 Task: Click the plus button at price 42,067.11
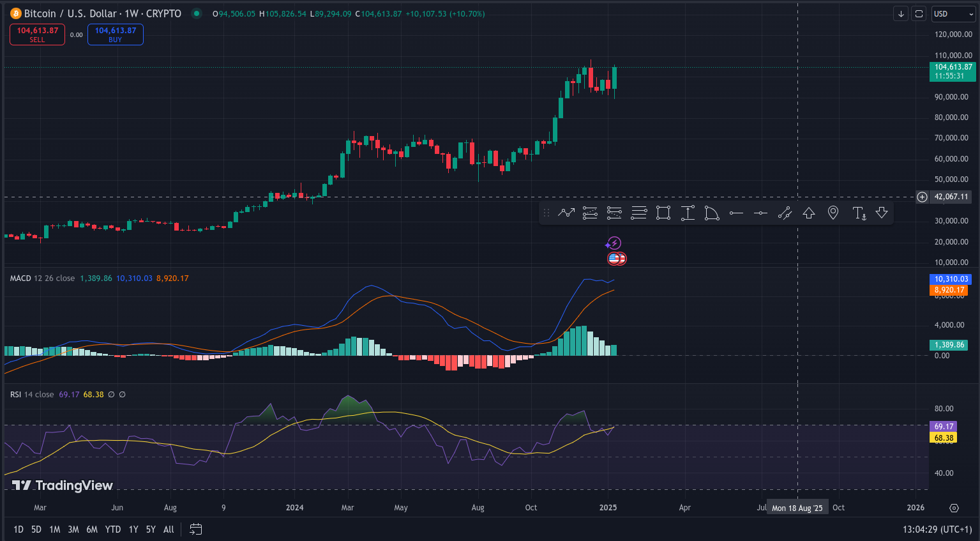click(x=922, y=197)
